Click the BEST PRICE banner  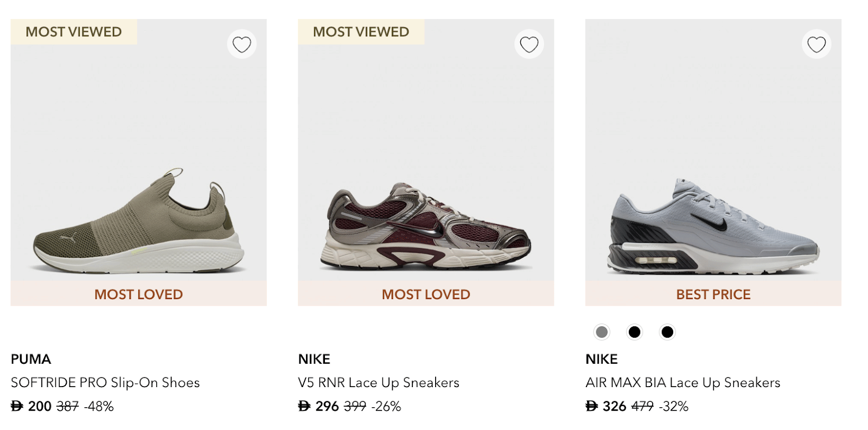713,294
